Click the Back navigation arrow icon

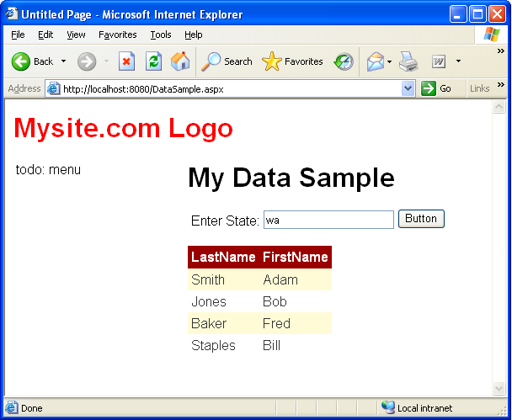point(21,61)
